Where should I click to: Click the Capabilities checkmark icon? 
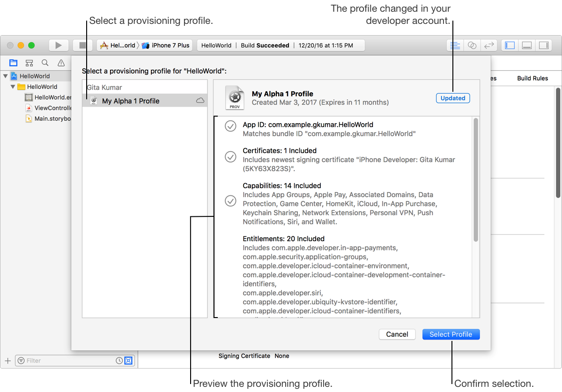click(x=230, y=201)
